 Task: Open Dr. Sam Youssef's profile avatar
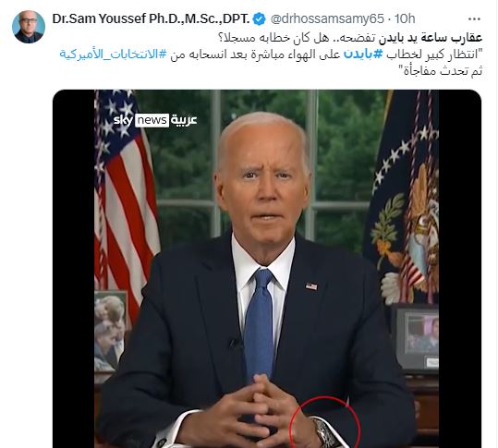[29, 27]
